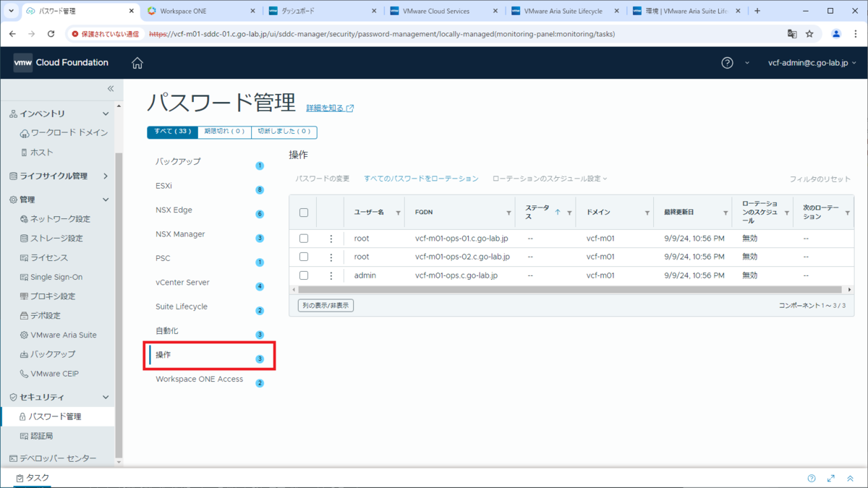Viewport: 868px width, 488px height.
Task: Reload the browser page
Action: [51, 34]
